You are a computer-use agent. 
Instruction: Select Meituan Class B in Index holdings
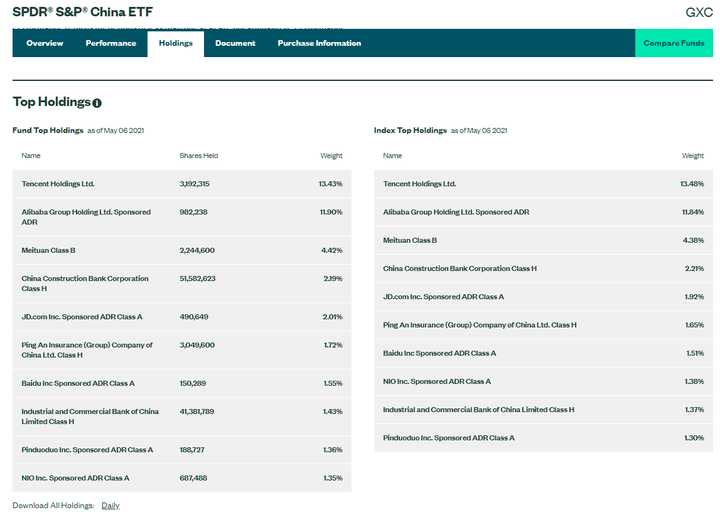click(x=410, y=240)
